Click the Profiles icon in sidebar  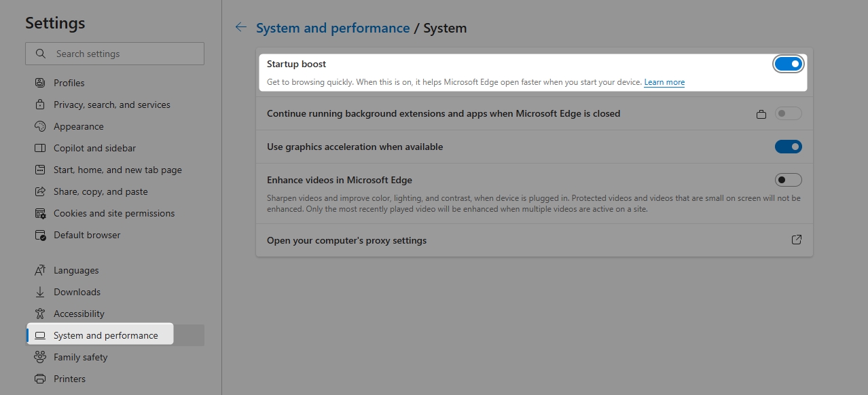40,83
